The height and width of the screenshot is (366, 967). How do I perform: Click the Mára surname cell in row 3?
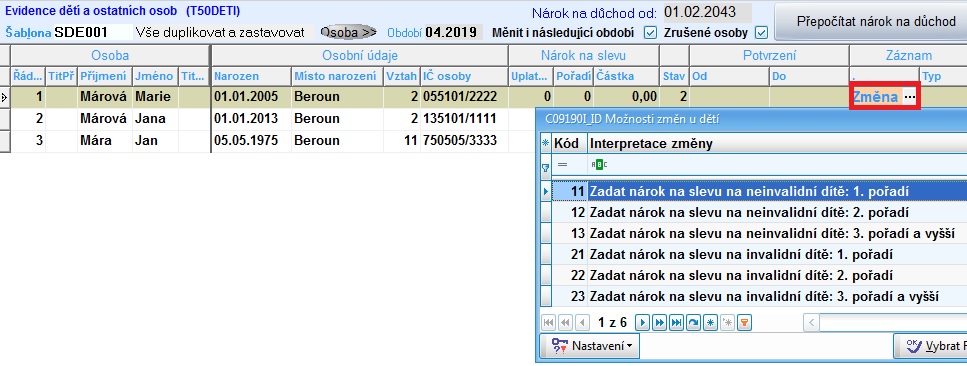[x=105, y=140]
